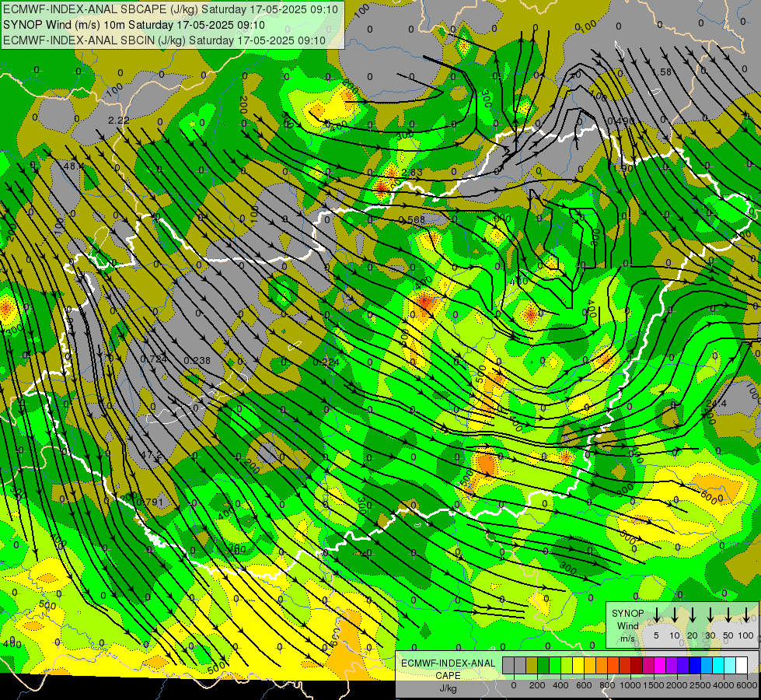Select the white swatch ending the CAPE scale
Screen dimensions: 761x700
(x=742, y=665)
